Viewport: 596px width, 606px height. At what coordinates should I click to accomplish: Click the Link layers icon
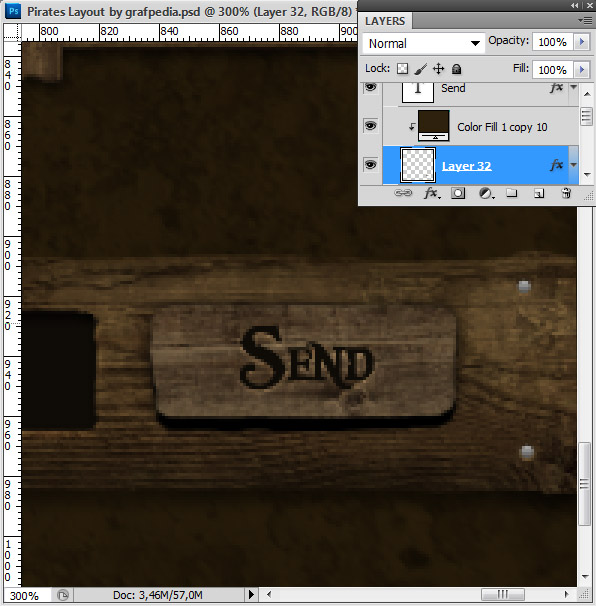pyautogui.click(x=403, y=193)
